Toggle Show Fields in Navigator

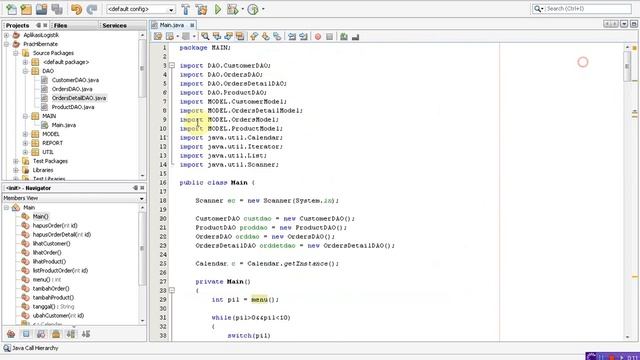tap(26, 334)
